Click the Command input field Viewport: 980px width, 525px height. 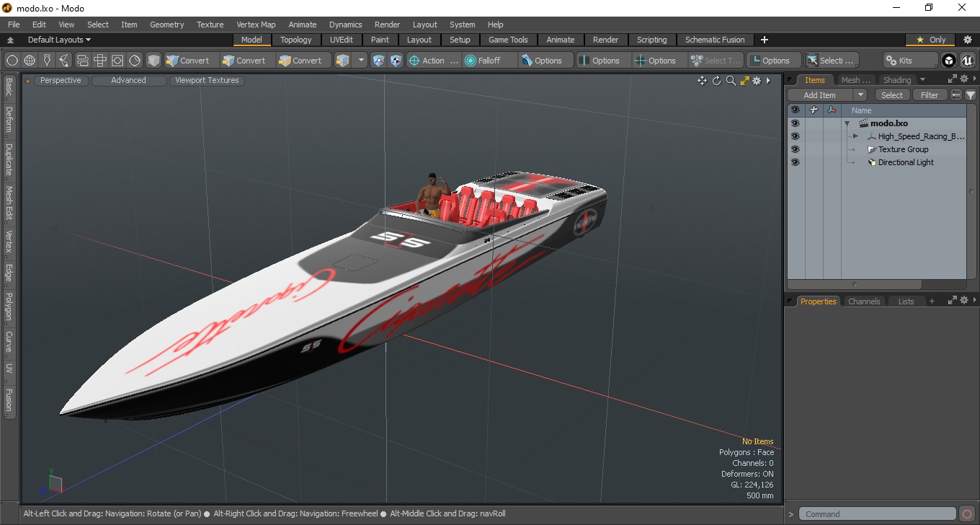tap(878, 514)
